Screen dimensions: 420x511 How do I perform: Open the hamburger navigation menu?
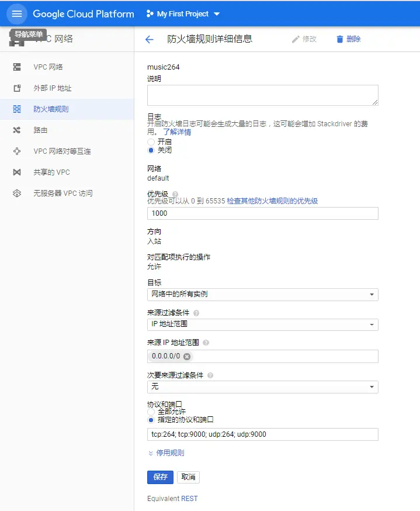[x=17, y=14]
